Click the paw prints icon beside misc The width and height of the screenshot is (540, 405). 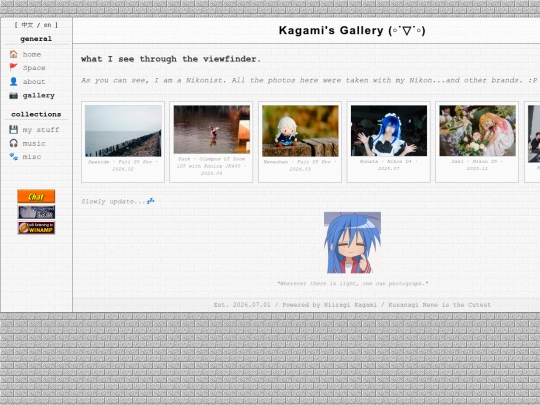tap(13, 157)
